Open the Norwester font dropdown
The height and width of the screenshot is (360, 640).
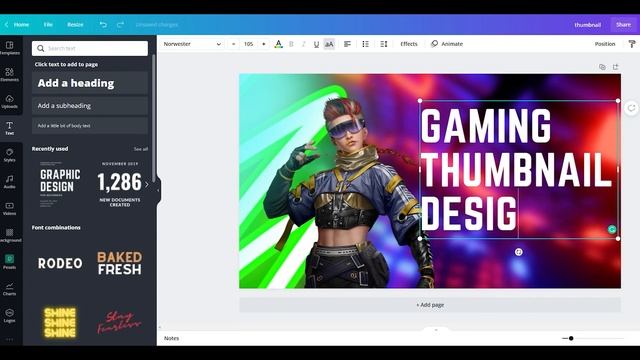pos(192,44)
